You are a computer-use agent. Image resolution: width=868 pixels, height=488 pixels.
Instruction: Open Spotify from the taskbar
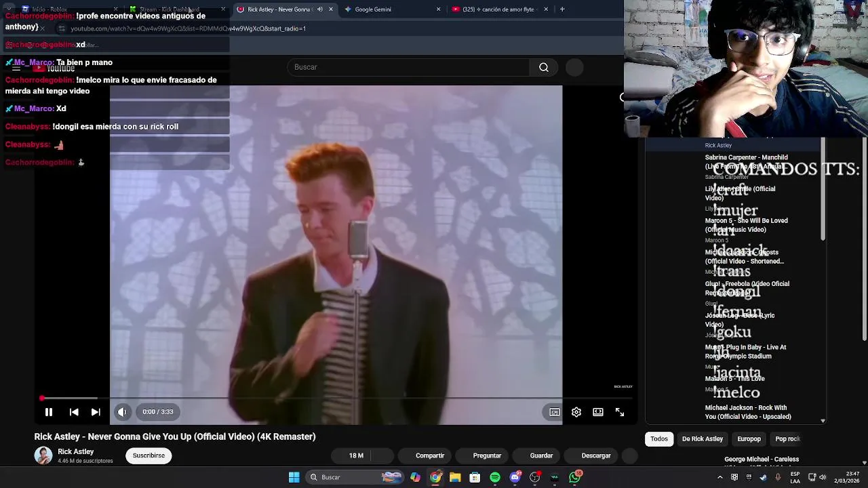(x=495, y=477)
